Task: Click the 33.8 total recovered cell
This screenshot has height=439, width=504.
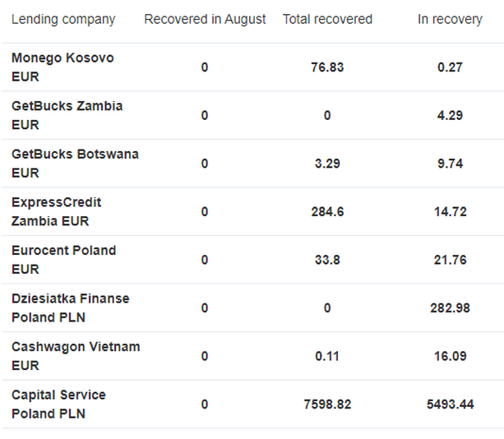Action: tap(327, 260)
